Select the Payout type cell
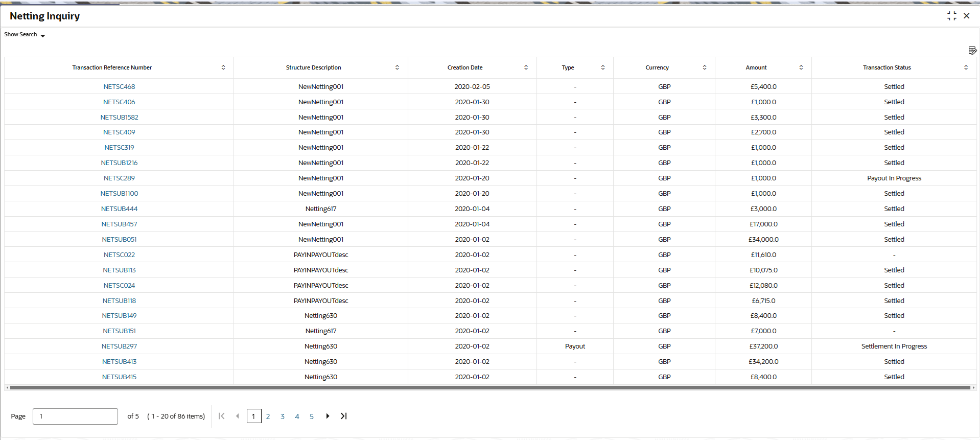Viewport: 980px width, 440px height. tap(575, 346)
